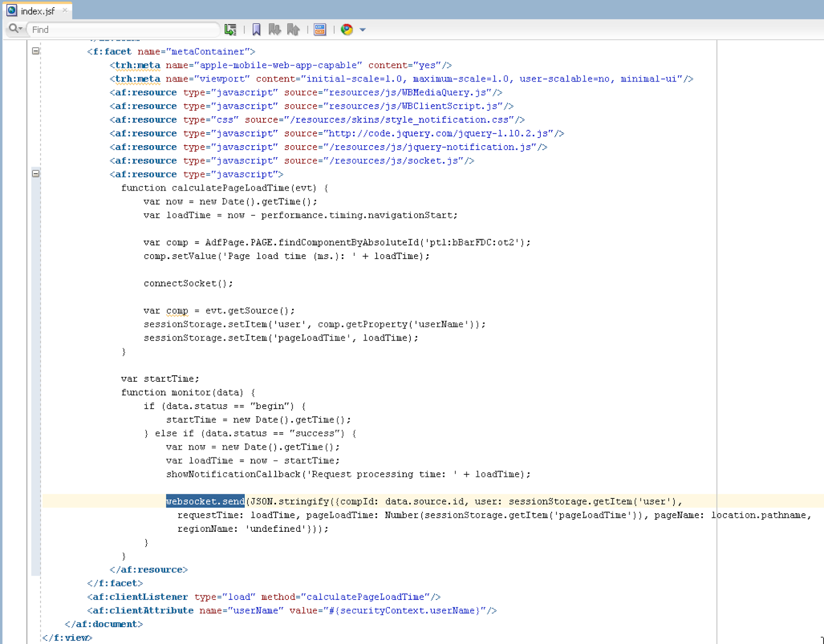Click the requestTime: loadTime line
The image size is (824, 644).
click(x=494, y=515)
